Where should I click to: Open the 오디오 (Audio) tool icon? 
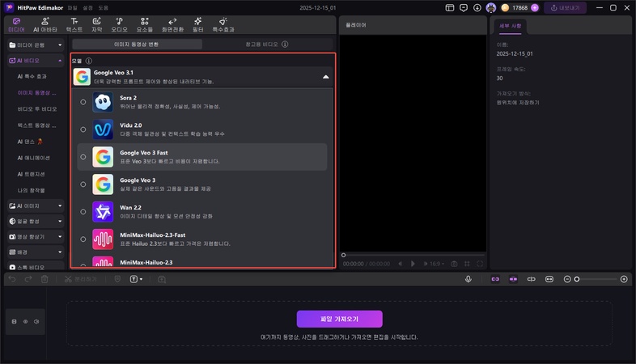(x=119, y=25)
